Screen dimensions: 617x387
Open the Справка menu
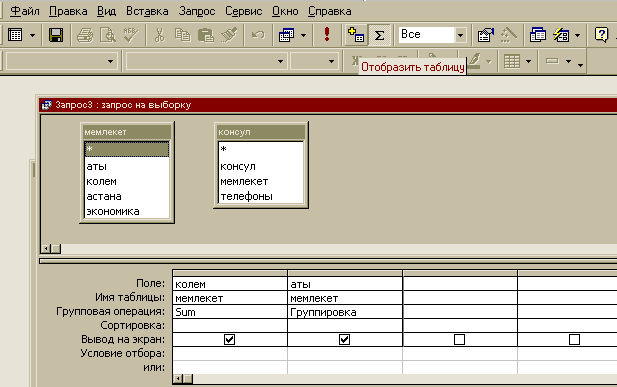[329, 11]
